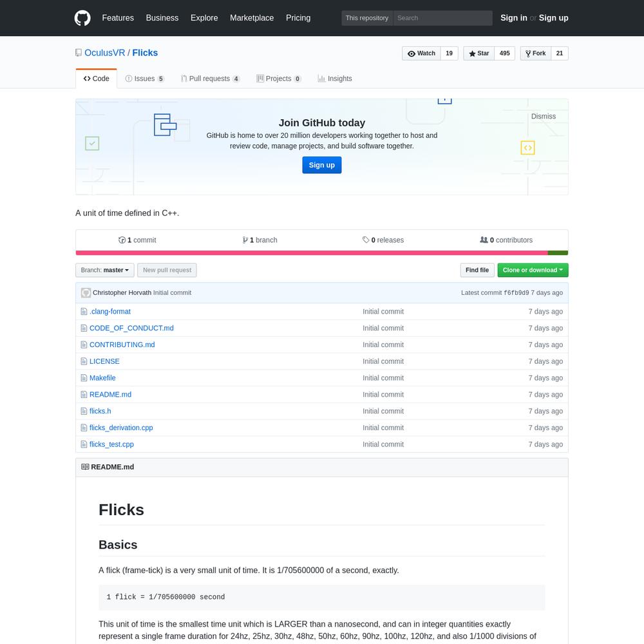Click the commit history clock icon
Screen dimensions: 644x644
click(122, 240)
